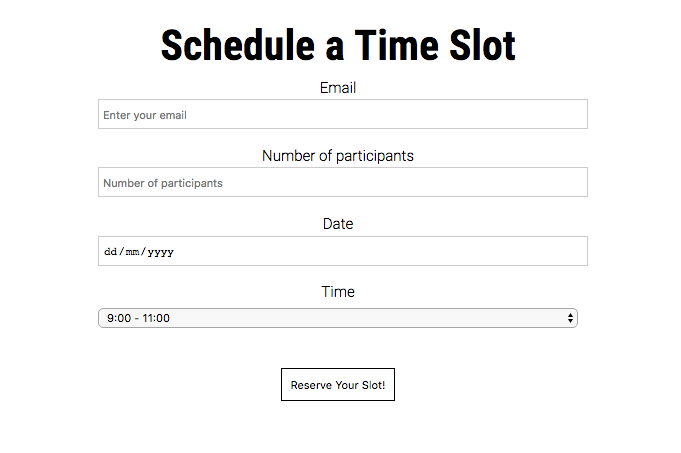The height and width of the screenshot is (453, 681).
Task: Click the 'Number of participants' placeholder text
Action: tap(163, 183)
